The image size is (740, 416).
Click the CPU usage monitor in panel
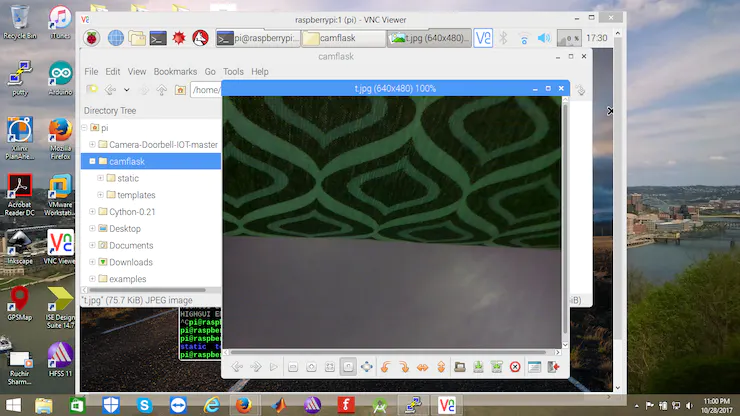coord(569,38)
